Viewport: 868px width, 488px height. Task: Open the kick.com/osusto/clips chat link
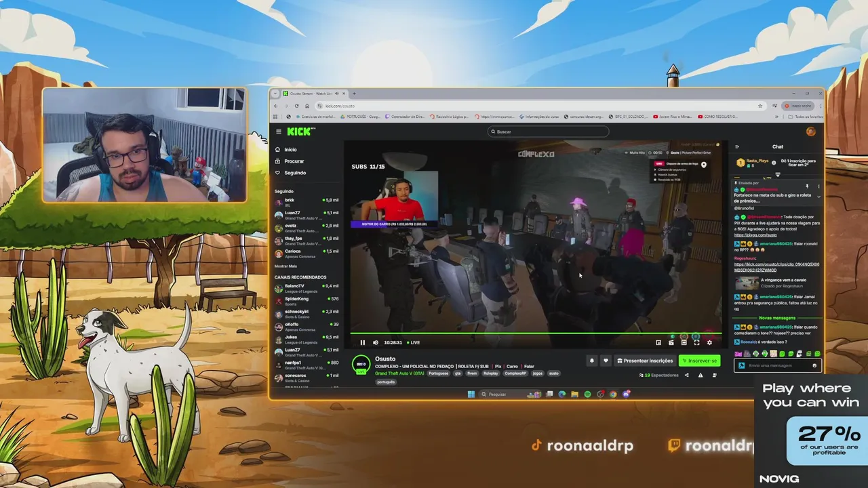776,267
